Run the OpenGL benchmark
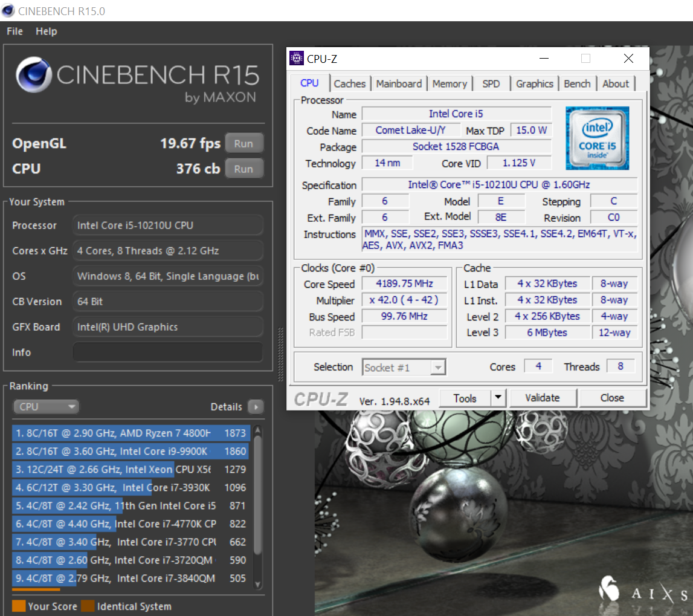The height and width of the screenshot is (616, 693). [x=243, y=143]
